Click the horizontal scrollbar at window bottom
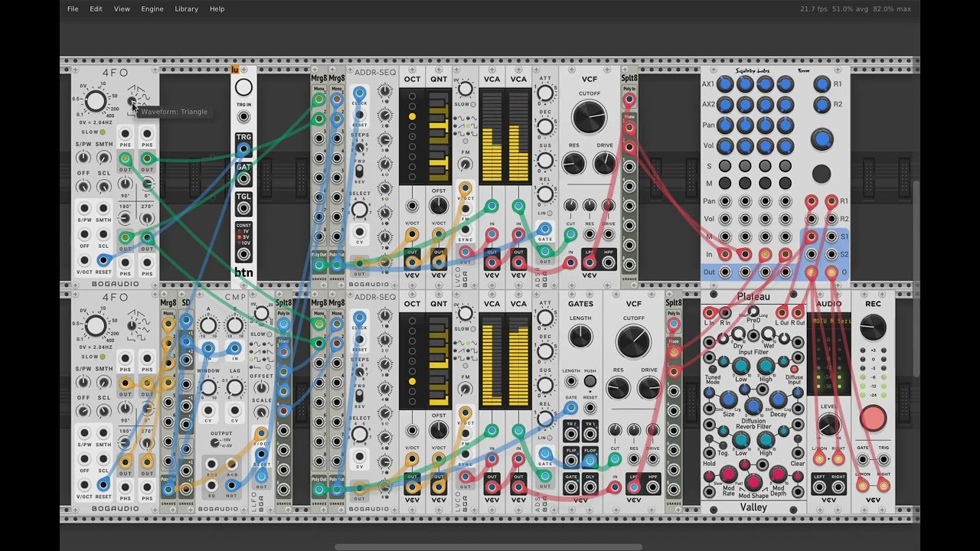Viewport: 980px width, 551px height. tap(488, 547)
